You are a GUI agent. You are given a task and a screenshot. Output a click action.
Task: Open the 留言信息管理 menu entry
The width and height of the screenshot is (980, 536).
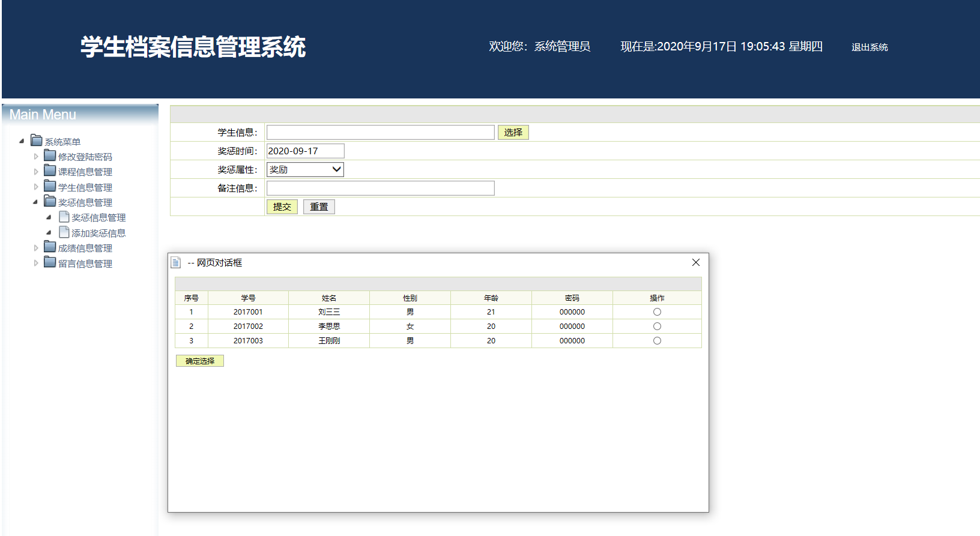pyautogui.click(x=85, y=263)
